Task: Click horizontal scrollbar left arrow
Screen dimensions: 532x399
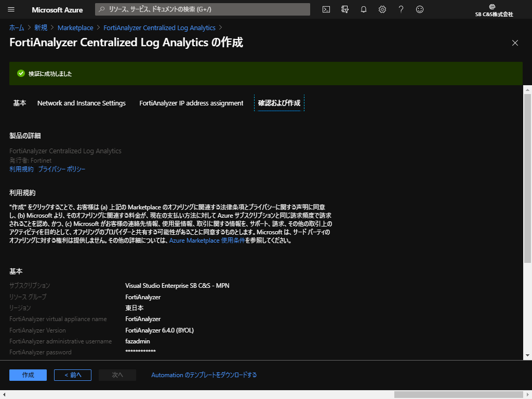Action: (x=4, y=395)
